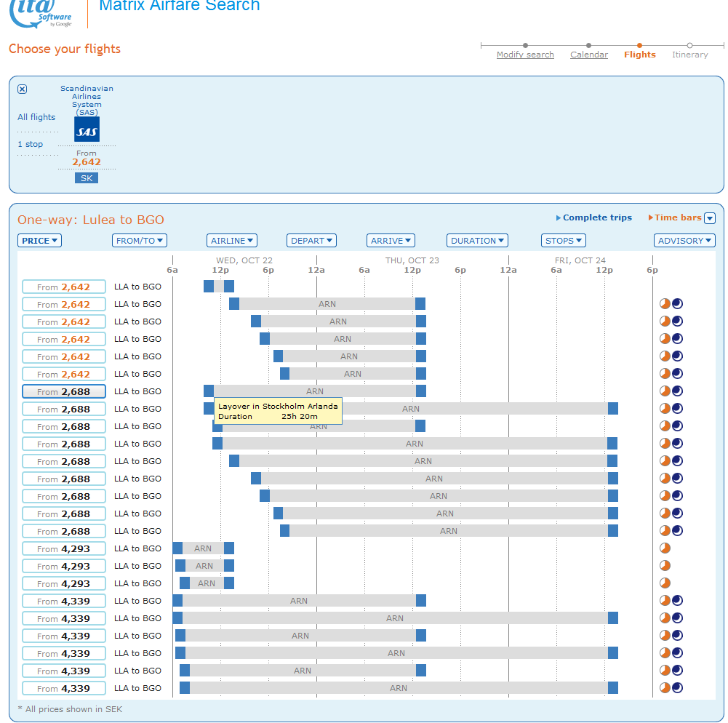728x723 pixels.
Task: Click orange advisory icon in first 4,339 row
Action: [x=665, y=600]
